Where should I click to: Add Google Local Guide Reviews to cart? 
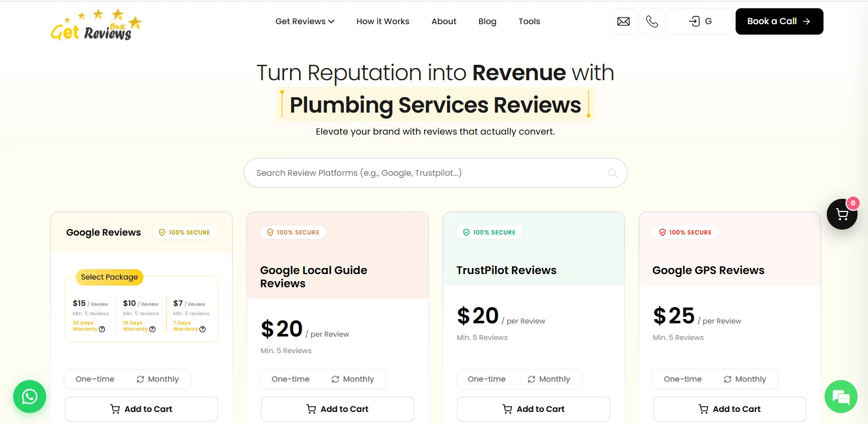pyautogui.click(x=337, y=409)
